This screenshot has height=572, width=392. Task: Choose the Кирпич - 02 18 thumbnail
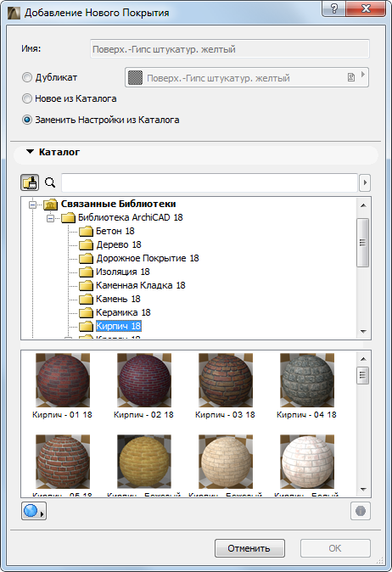point(144,380)
